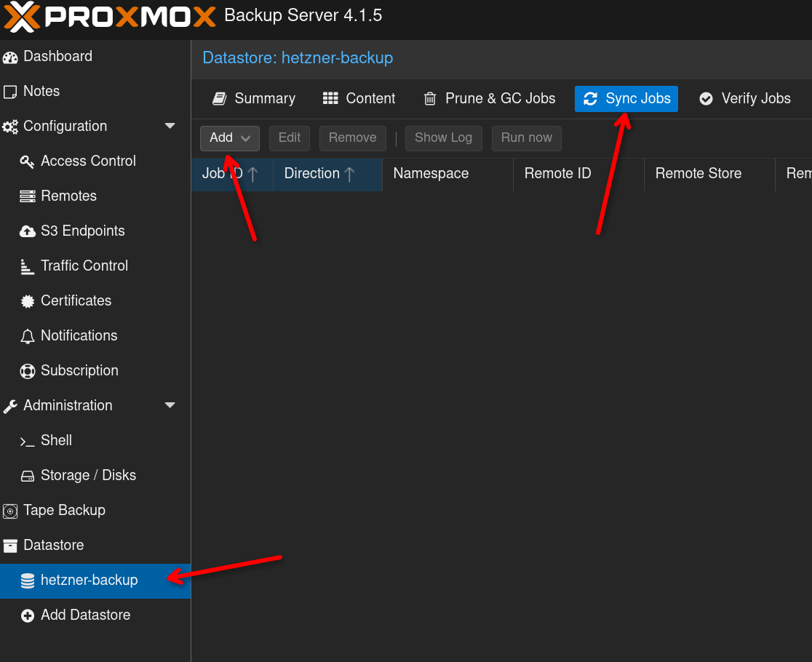Click the Proxmox logo icon

point(22,16)
